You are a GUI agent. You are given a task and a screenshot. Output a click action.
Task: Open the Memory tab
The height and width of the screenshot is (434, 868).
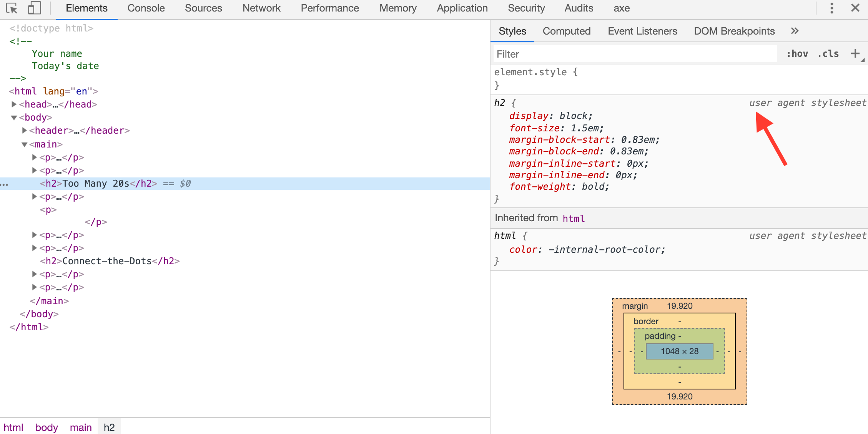(x=398, y=8)
